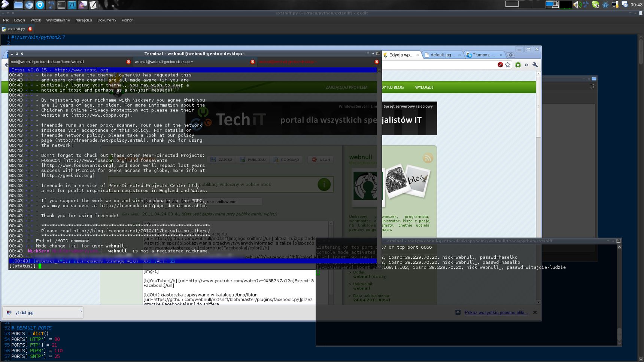Image resolution: width=644 pixels, height=362 pixels.
Task: Select the first workspace in the workspace switcher
Action: pos(512,4)
